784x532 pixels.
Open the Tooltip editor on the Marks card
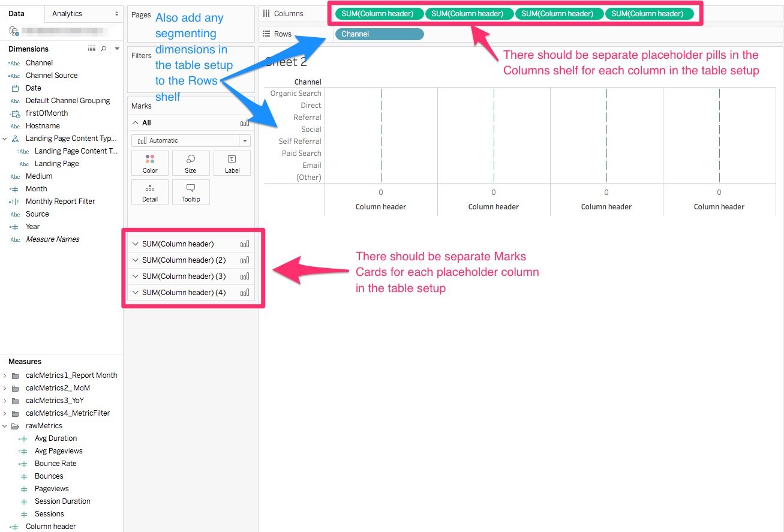[191, 192]
